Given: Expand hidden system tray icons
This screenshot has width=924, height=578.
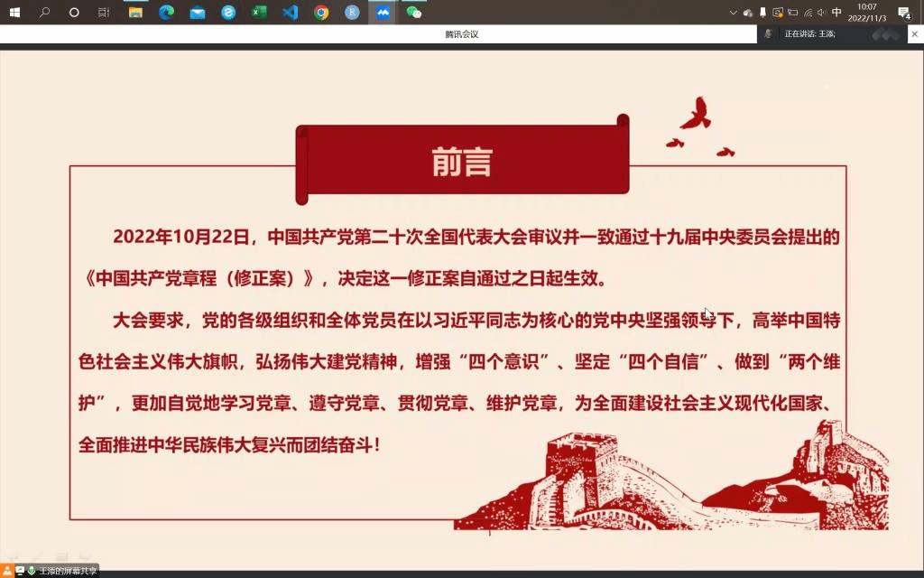Looking at the screenshot, I should click(734, 13).
